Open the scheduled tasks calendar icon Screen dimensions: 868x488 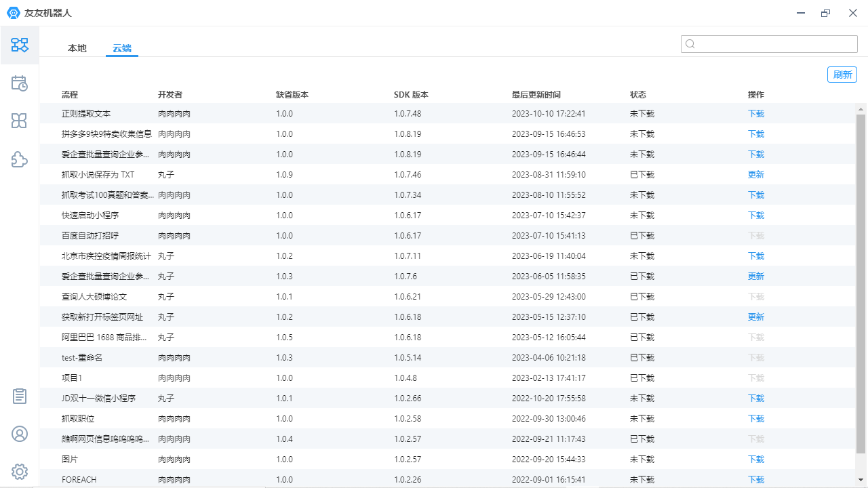click(x=20, y=83)
